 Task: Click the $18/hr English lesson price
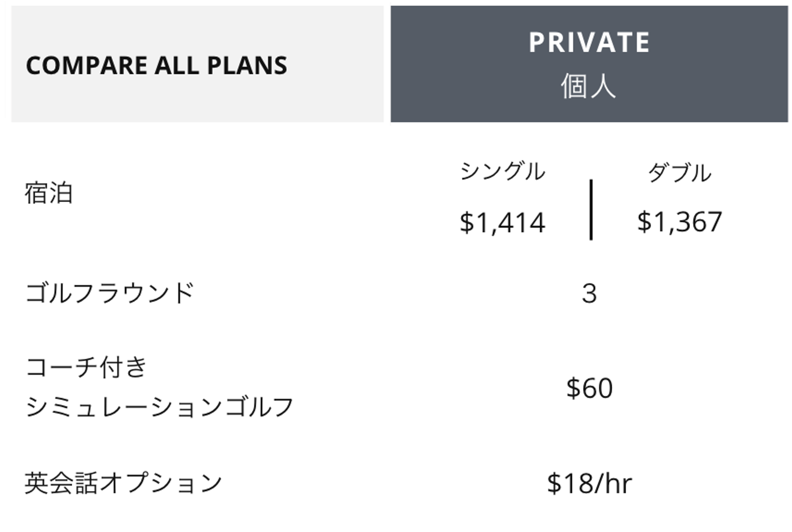[x=589, y=484]
